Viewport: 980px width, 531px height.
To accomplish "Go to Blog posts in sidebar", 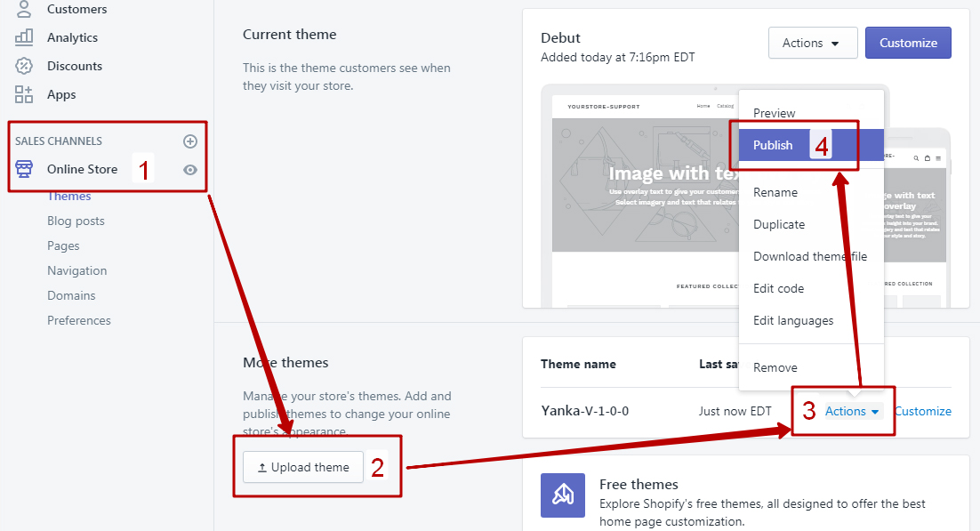I will 76,221.
